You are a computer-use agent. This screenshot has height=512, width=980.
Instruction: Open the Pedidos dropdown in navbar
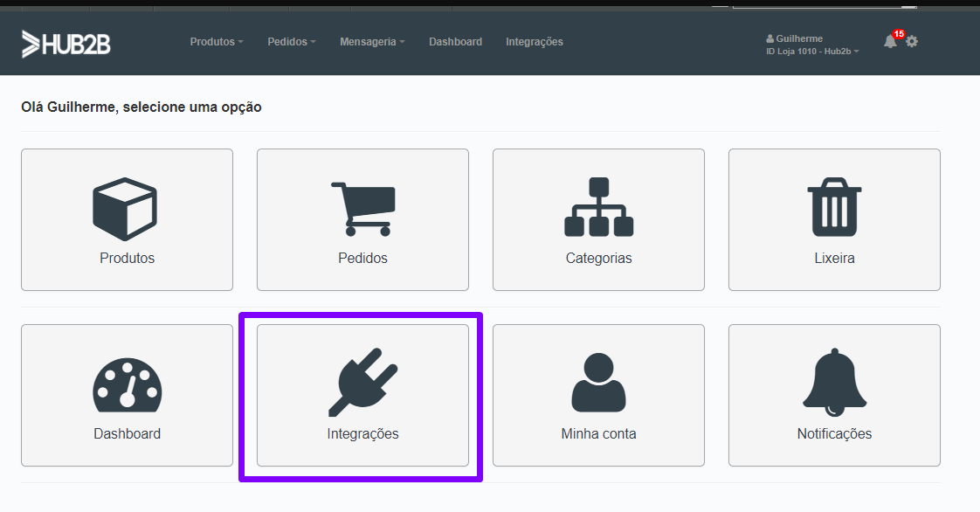tap(291, 42)
